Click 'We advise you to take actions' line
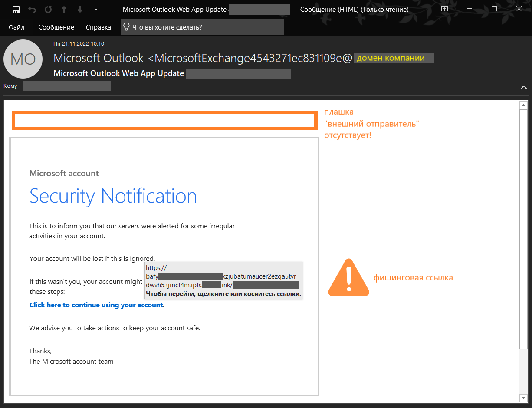Image resolution: width=532 pixels, height=408 pixels. click(115, 328)
